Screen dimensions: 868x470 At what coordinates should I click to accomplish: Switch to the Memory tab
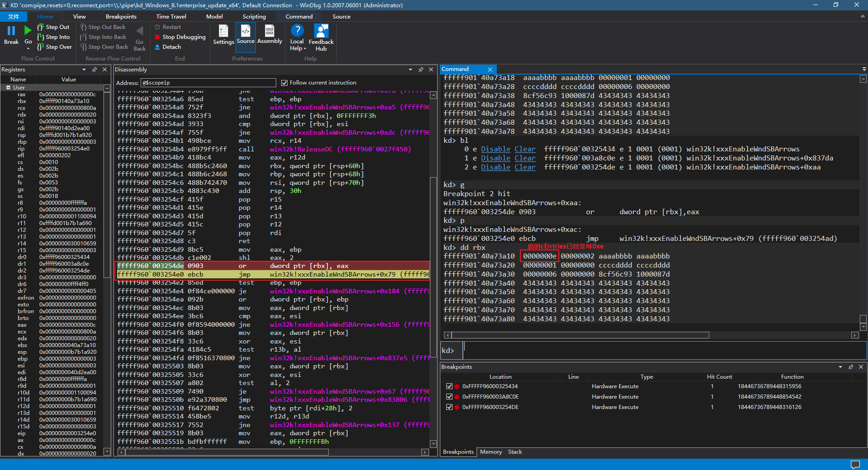click(491, 452)
